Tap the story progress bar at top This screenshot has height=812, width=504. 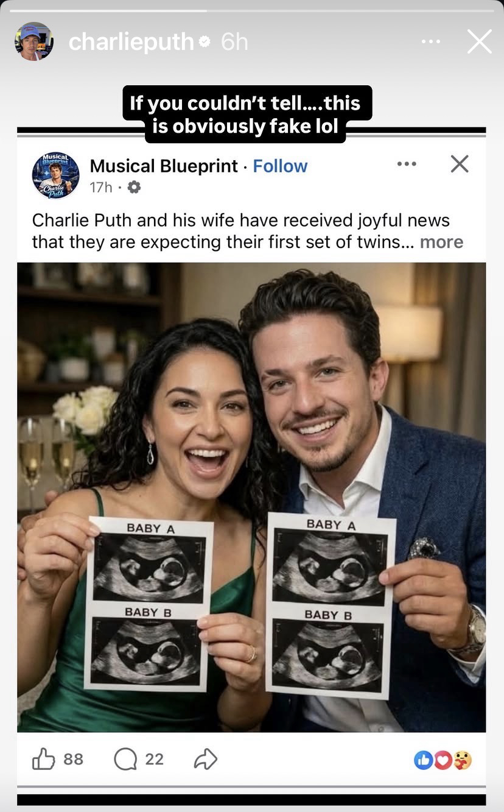pos(252,10)
